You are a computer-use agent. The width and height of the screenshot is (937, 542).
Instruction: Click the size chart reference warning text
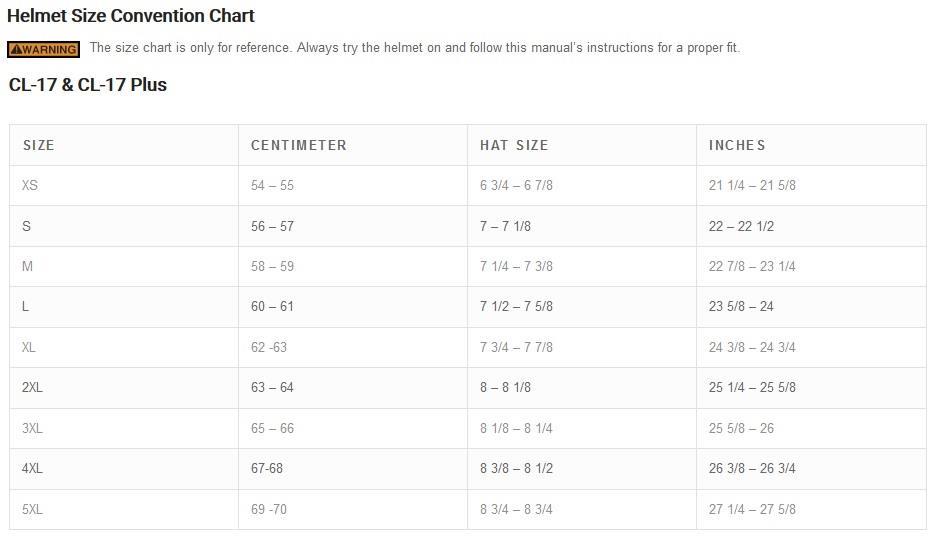414,48
